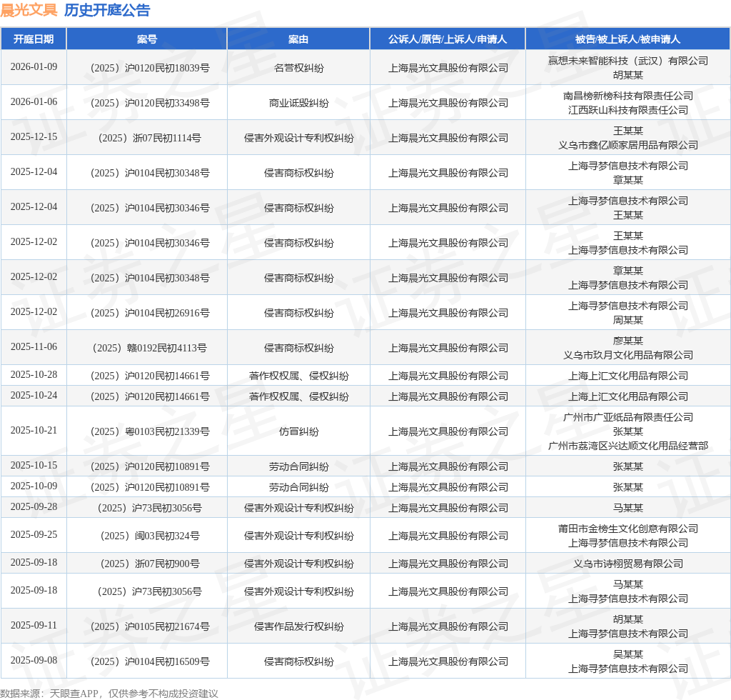The height and width of the screenshot is (700, 731).
Task: Click case number 沪0105民初21674号
Action: [150, 626]
